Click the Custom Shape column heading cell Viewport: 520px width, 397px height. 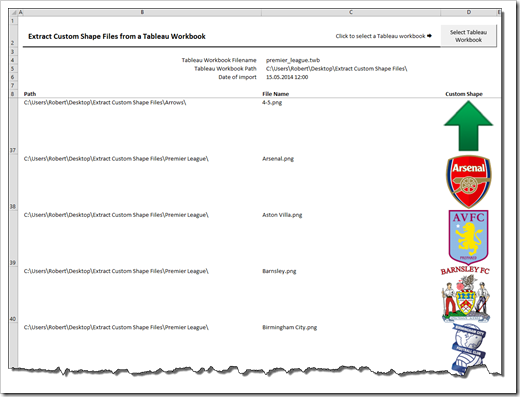click(x=464, y=94)
